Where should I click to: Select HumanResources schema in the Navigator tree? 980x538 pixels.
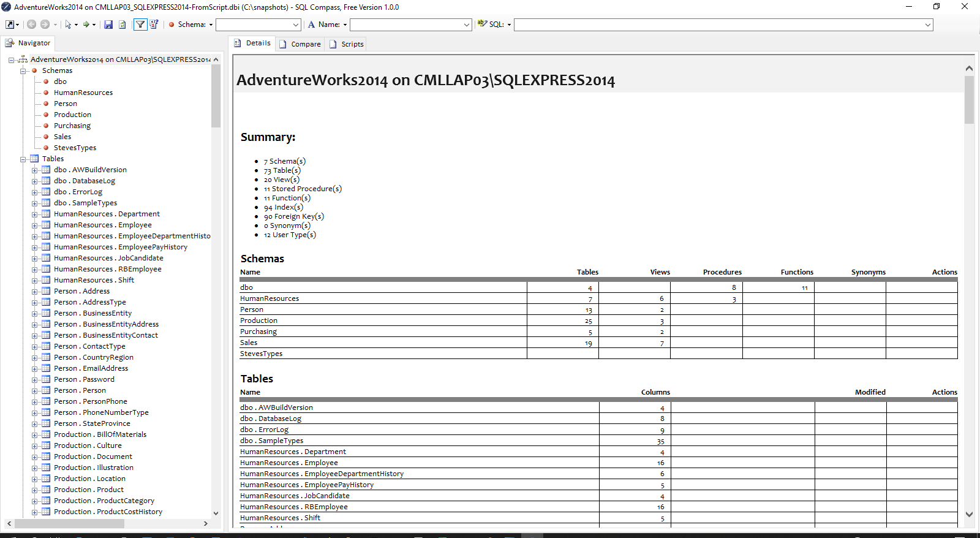83,93
